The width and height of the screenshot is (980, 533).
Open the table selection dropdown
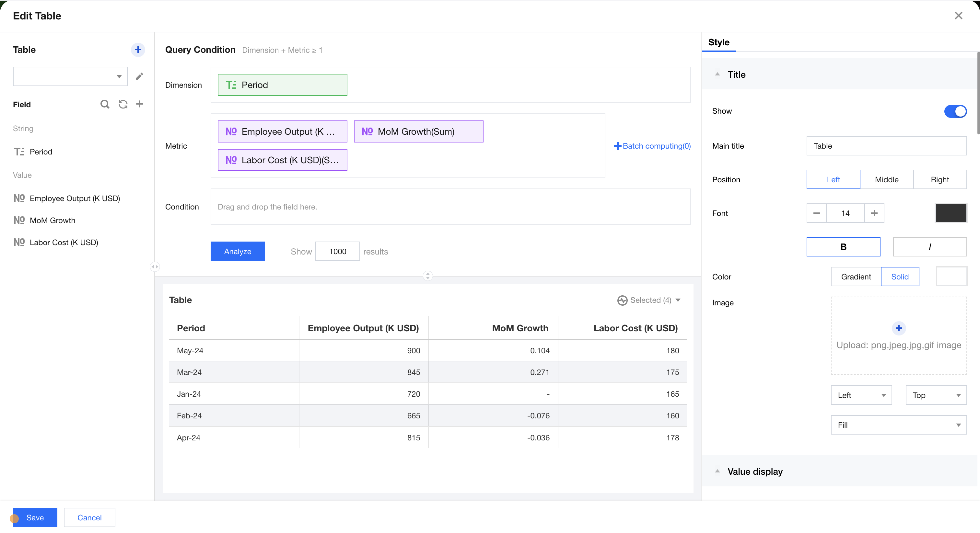click(70, 76)
